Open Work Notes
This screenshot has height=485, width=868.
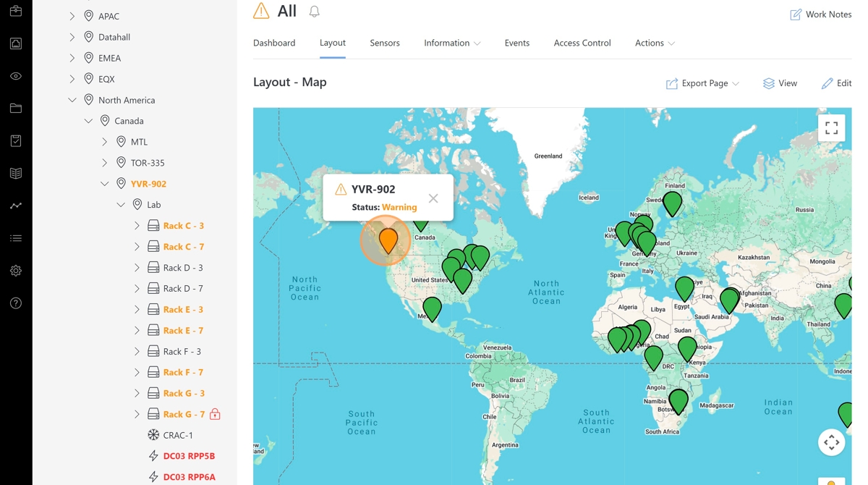pos(820,14)
